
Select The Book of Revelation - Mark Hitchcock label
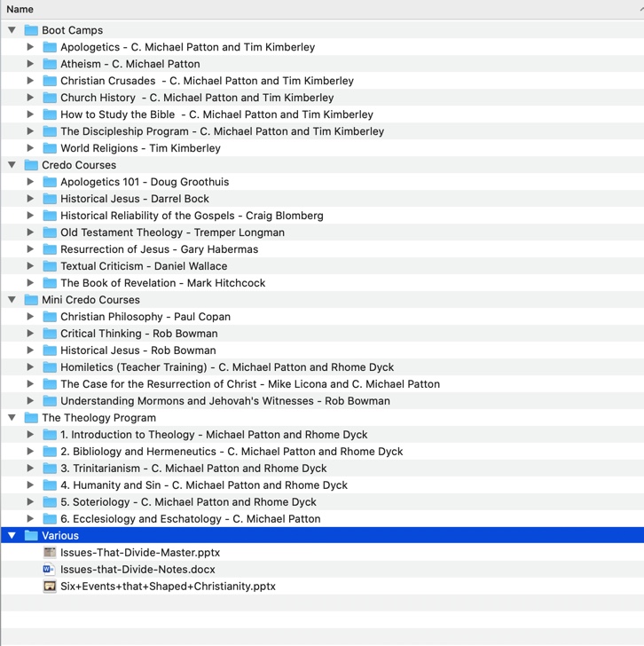(x=162, y=282)
